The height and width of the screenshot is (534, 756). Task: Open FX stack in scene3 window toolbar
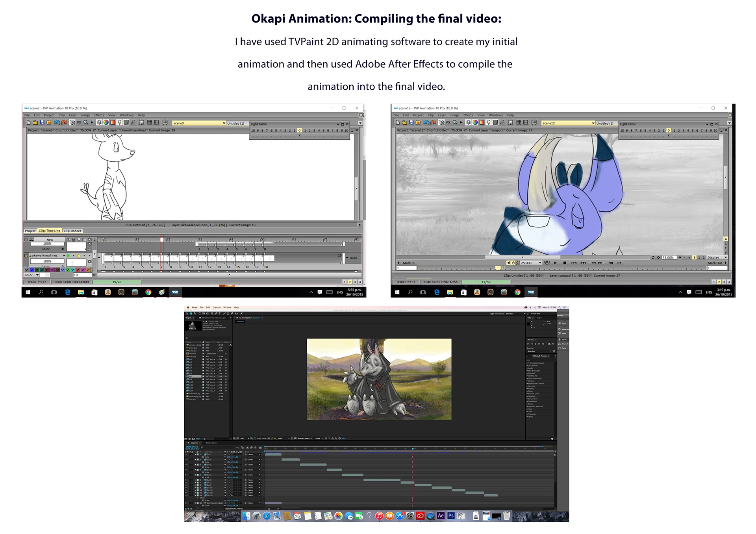pyautogui.click(x=79, y=122)
